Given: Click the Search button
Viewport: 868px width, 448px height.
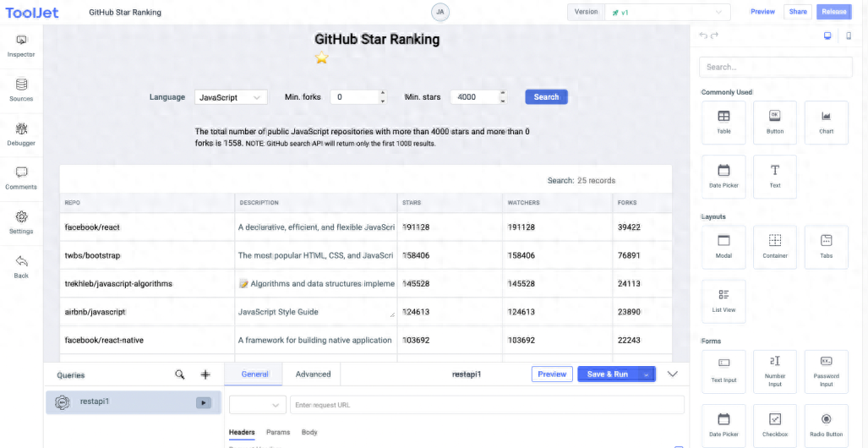Looking at the screenshot, I should tap(546, 97).
